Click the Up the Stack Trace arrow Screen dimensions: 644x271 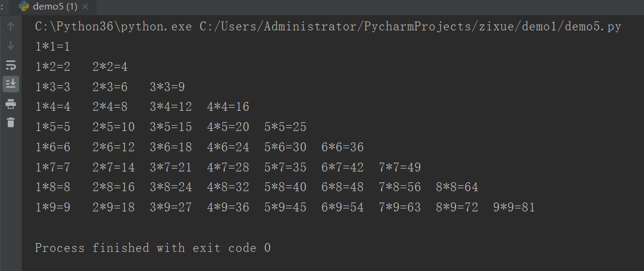click(x=11, y=26)
